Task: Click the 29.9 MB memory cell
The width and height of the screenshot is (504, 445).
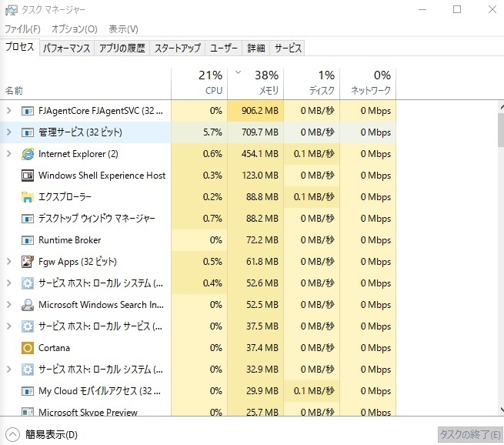Action: coord(255,391)
